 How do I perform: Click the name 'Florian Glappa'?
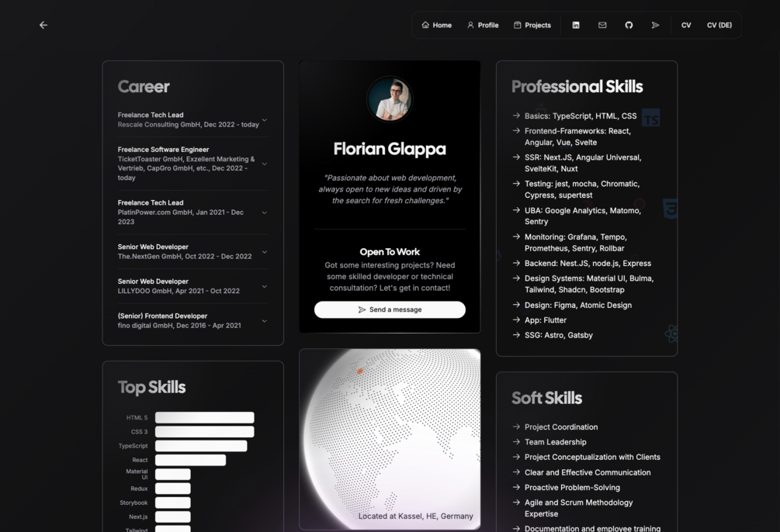(390, 149)
